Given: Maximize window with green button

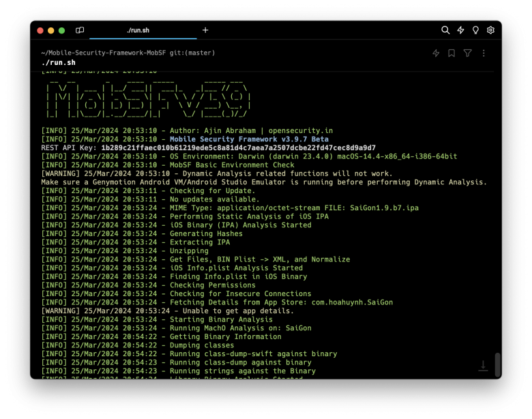Looking at the screenshot, I should [x=62, y=31].
